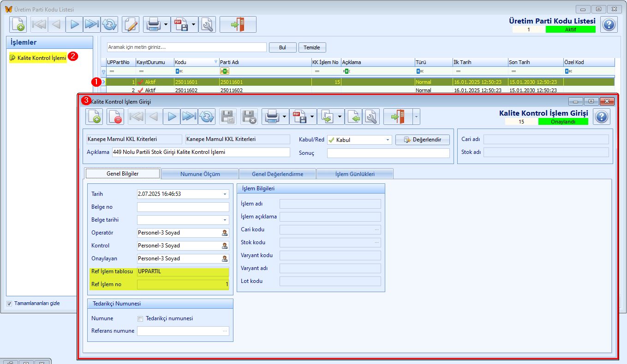
Task: Open Operatör personnel lookup icon
Action: click(x=225, y=233)
